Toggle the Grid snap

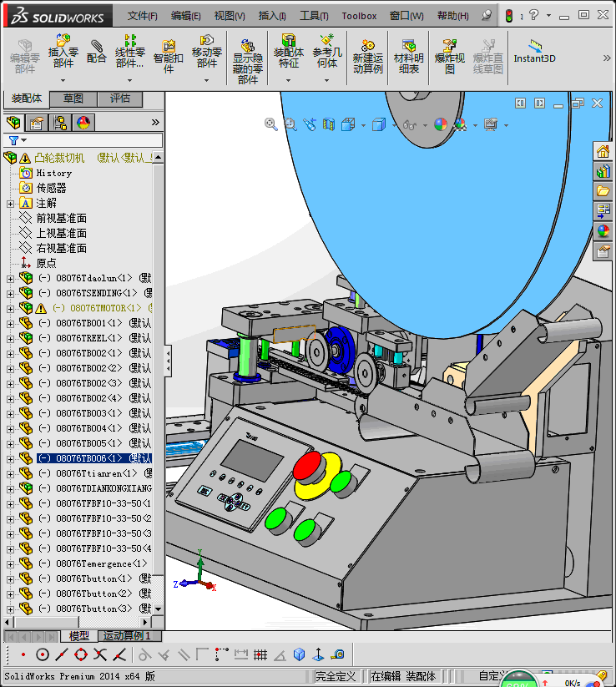point(260,654)
